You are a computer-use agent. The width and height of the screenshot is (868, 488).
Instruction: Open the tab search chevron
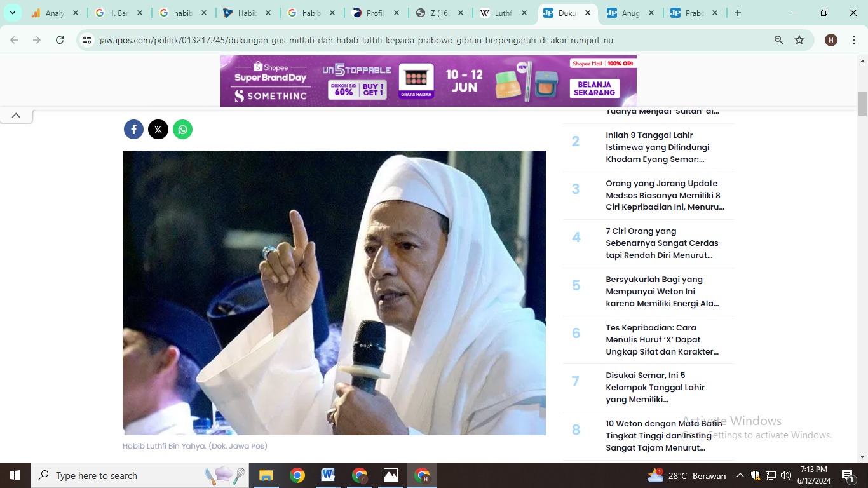[x=12, y=12]
